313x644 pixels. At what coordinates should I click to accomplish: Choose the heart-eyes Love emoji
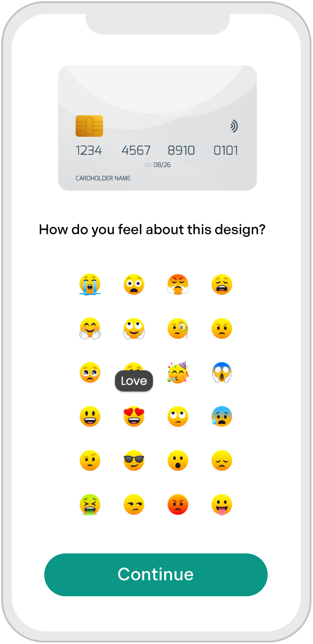134,417
